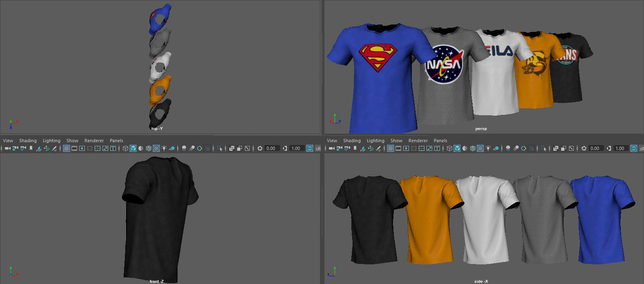644x284 pixels.
Task: Toggle textured display in side view toolbar
Action: click(480, 148)
